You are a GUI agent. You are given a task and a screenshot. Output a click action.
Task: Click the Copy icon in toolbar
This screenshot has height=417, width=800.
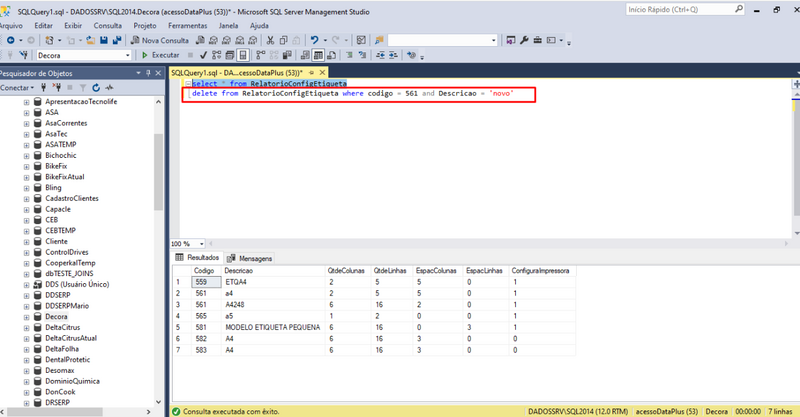(x=284, y=40)
